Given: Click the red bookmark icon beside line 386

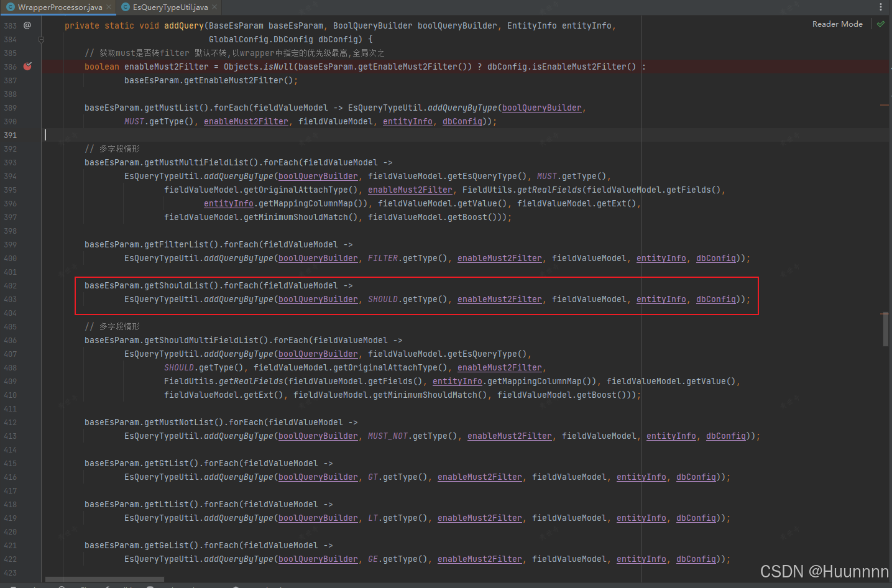Looking at the screenshot, I should [27, 66].
